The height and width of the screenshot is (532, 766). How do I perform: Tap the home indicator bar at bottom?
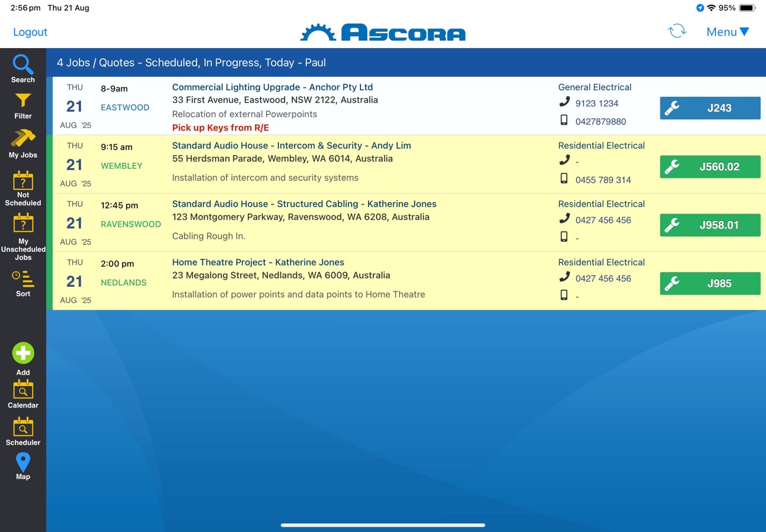pyautogui.click(x=383, y=525)
